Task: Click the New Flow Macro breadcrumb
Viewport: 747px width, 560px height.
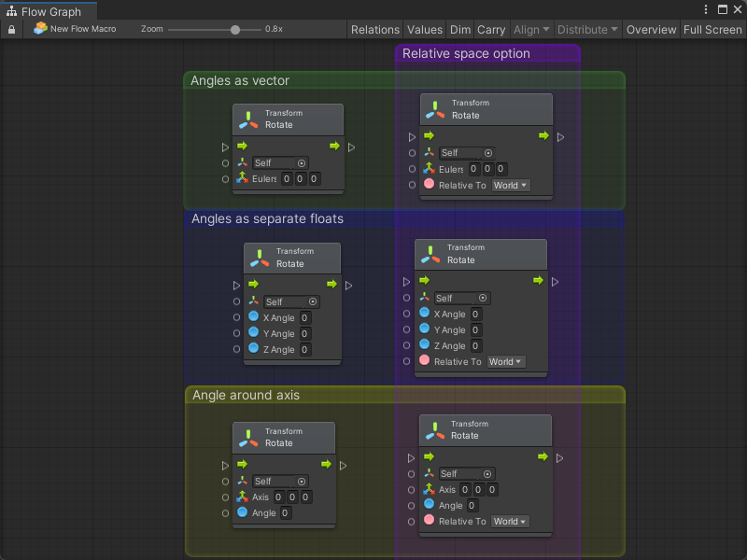Action: tap(83, 30)
